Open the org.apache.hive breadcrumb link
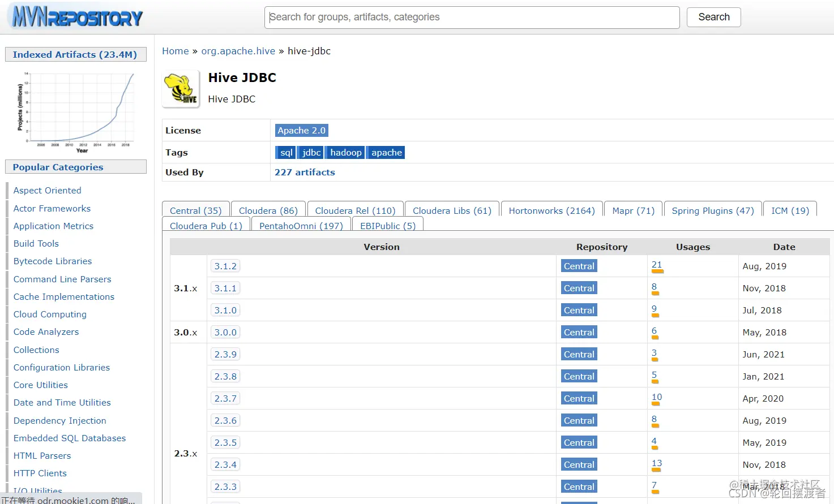 [x=238, y=51]
